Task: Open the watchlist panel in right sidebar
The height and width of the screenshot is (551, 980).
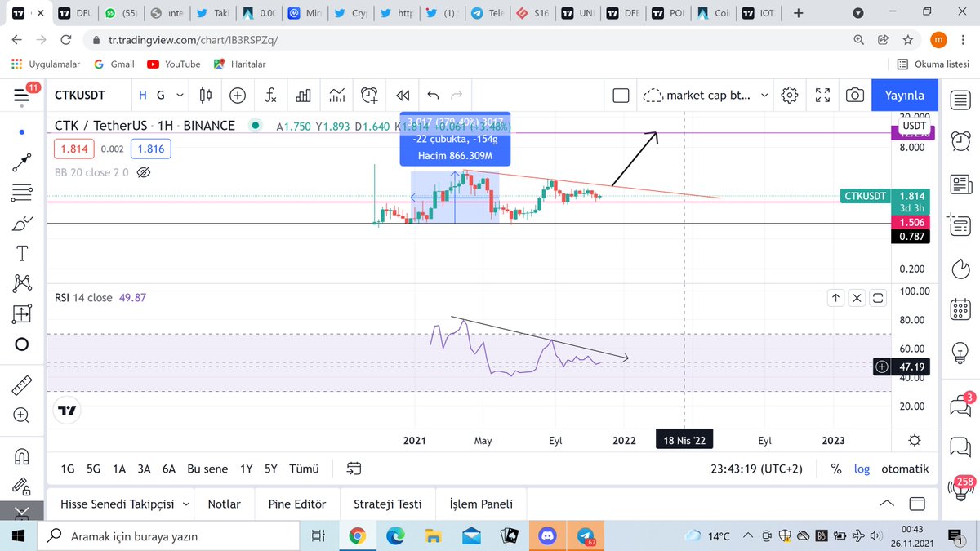Action: tap(960, 100)
